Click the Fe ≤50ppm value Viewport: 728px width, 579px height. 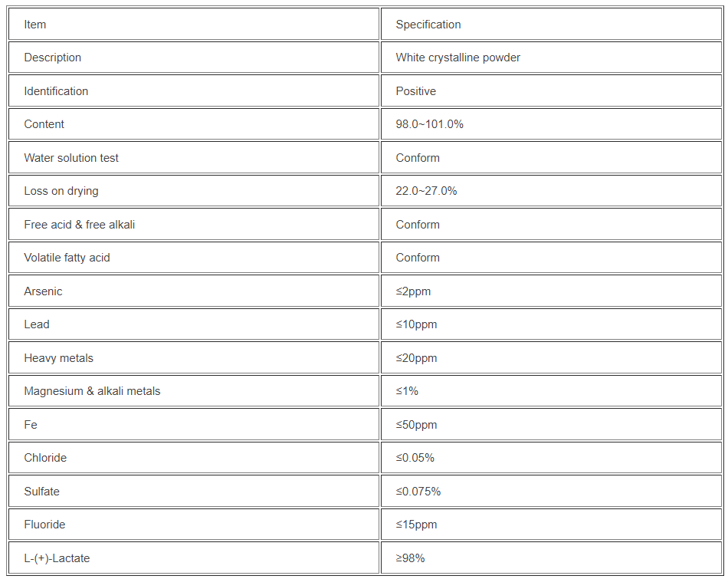click(416, 425)
